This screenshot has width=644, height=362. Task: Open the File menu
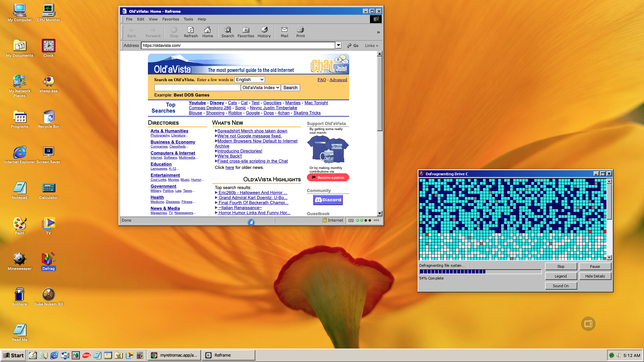129,19
